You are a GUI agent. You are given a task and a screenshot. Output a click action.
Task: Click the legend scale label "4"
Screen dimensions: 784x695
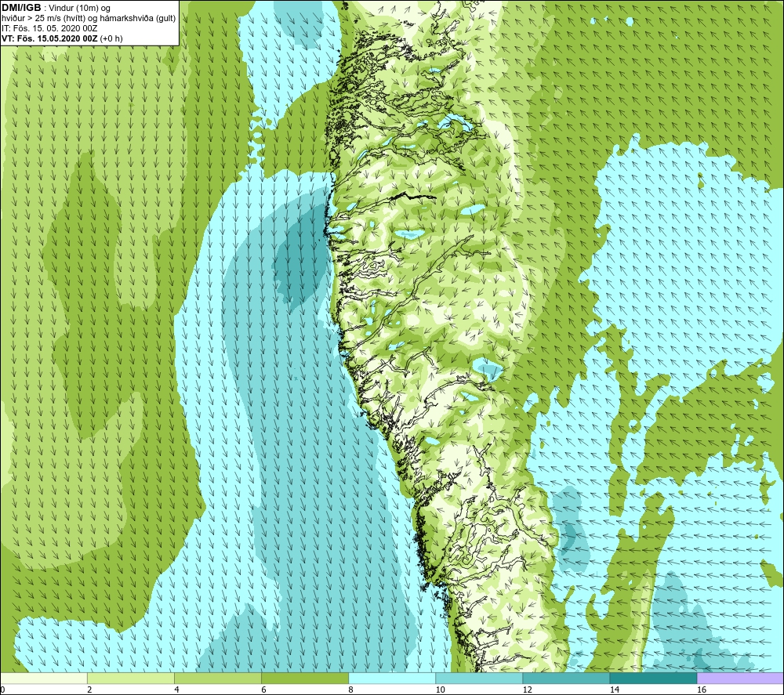tap(176, 690)
